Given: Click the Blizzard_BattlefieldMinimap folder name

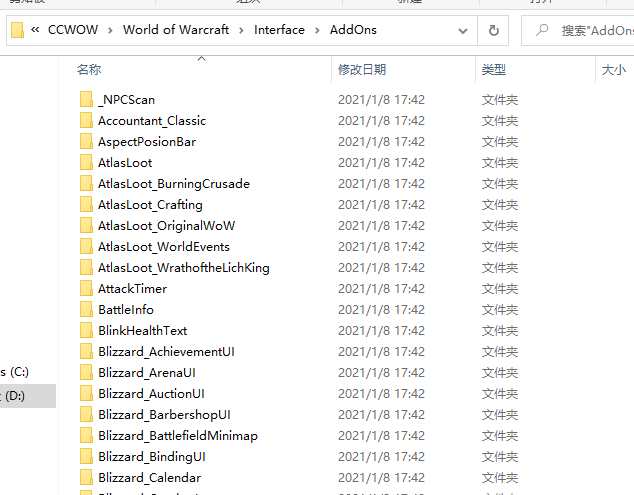Looking at the screenshot, I should 178,436.
